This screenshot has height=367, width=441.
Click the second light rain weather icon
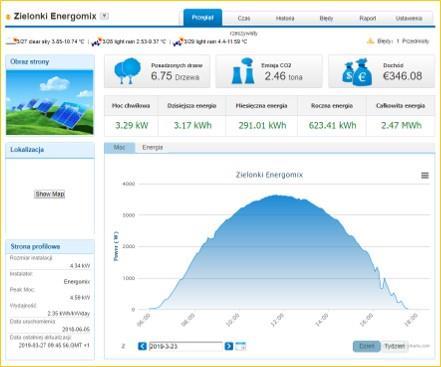tap(178, 42)
